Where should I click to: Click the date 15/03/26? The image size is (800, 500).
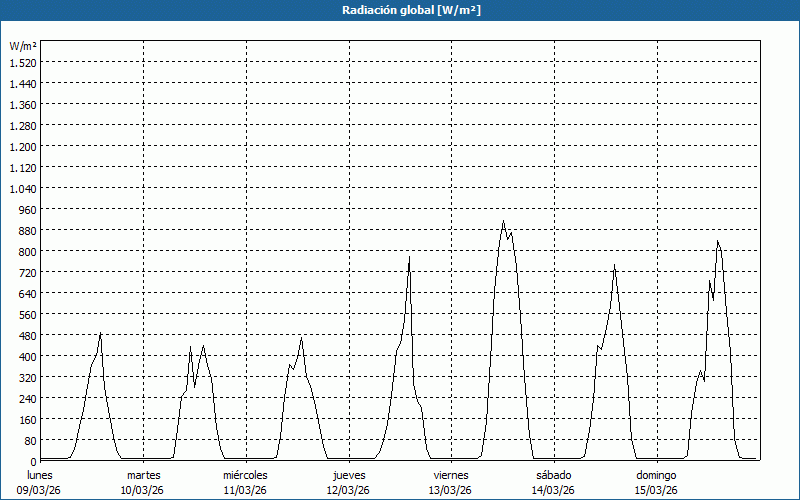656,490
